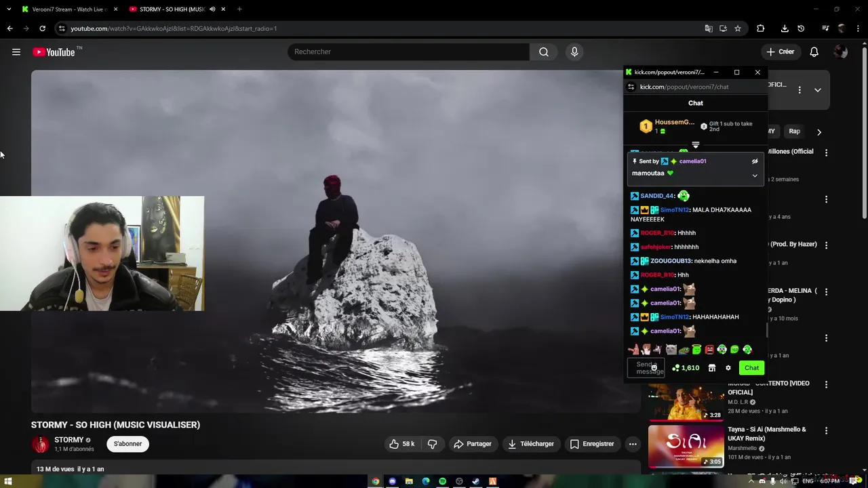Click the Partager button
Viewport: 868px width, 488px height.
[473, 444]
